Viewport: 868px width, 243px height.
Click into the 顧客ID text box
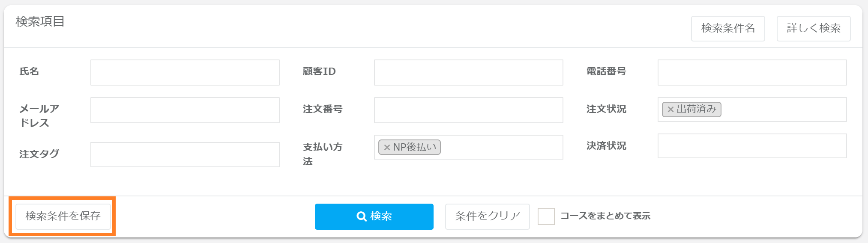(x=468, y=72)
